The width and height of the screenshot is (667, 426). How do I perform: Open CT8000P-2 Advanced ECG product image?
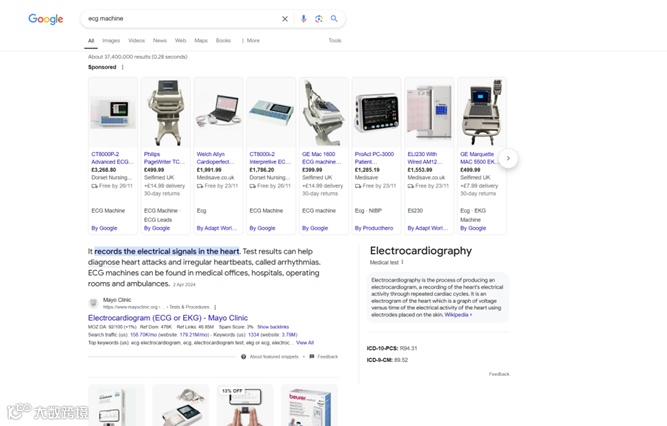pyautogui.click(x=113, y=112)
